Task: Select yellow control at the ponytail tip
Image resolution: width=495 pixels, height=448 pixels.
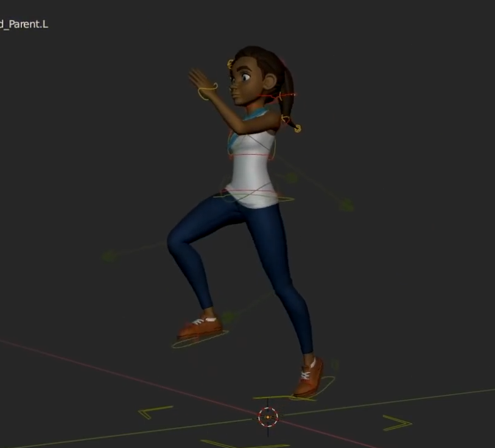Action: tap(297, 128)
